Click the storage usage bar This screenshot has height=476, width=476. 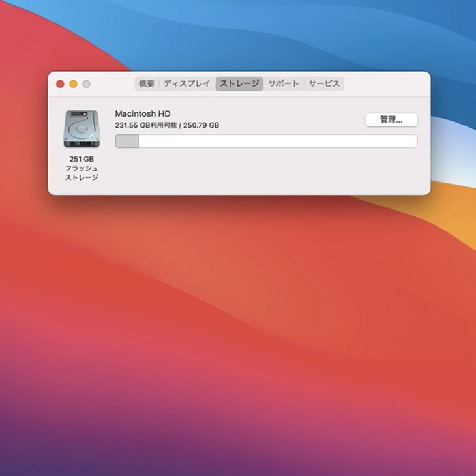click(x=266, y=141)
